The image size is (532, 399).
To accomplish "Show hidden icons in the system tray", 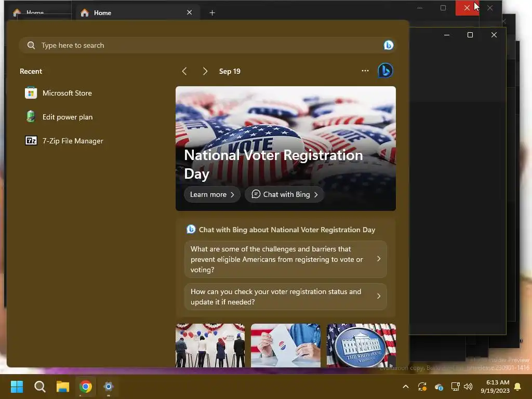I will tap(405, 387).
